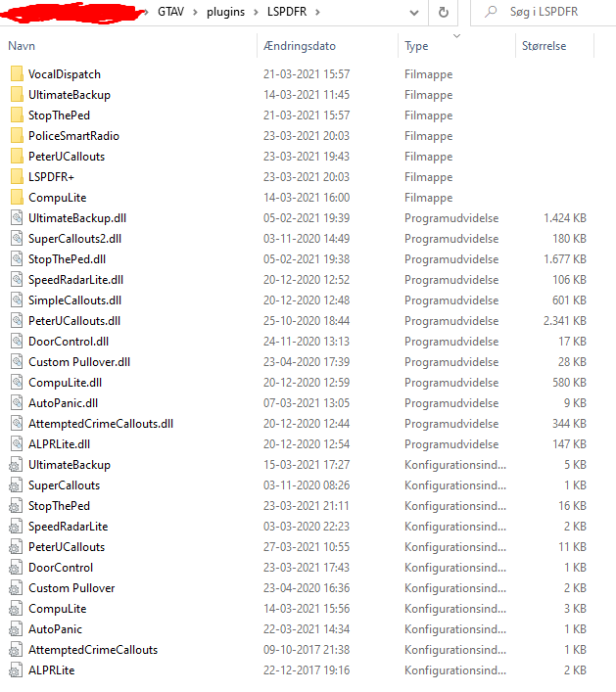The image size is (616, 692).
Task: Navigate to the plugins breadcrumb
Action: point(225,12)
